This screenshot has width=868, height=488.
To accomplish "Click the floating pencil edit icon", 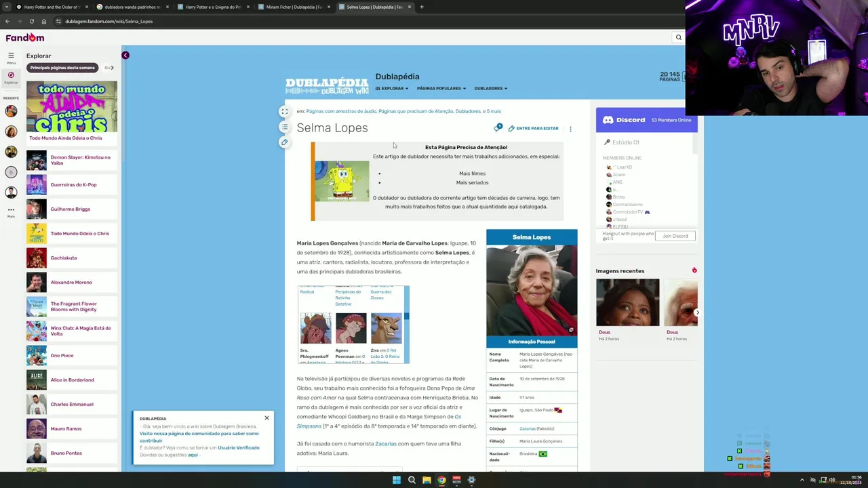I will [x=285, y=142].
